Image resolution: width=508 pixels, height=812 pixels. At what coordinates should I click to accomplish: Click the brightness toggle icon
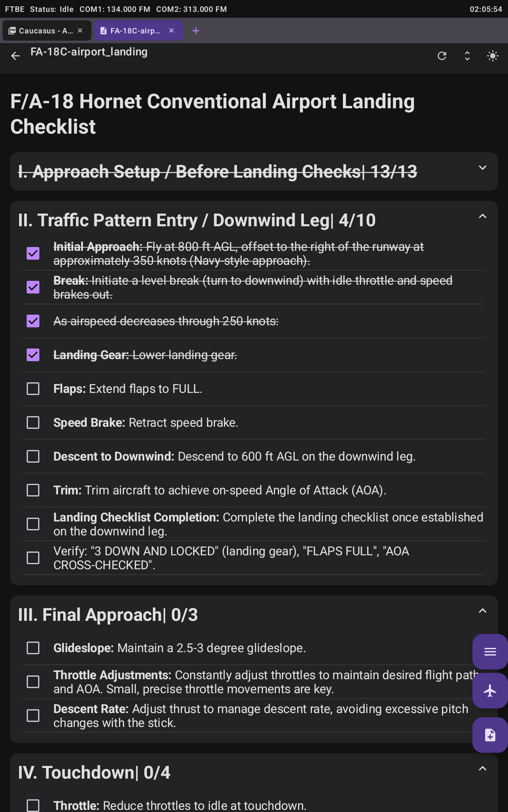492,55
